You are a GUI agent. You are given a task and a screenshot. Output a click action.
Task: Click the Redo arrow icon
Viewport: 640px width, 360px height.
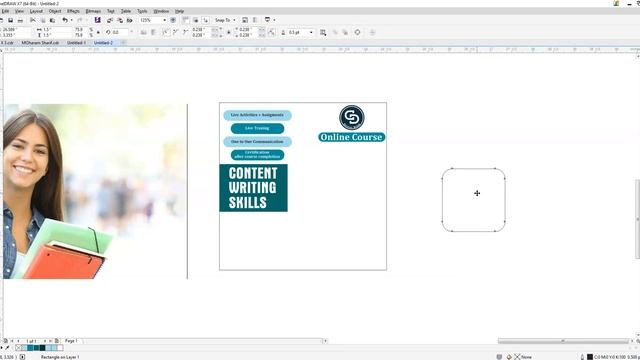pos(80,20)
